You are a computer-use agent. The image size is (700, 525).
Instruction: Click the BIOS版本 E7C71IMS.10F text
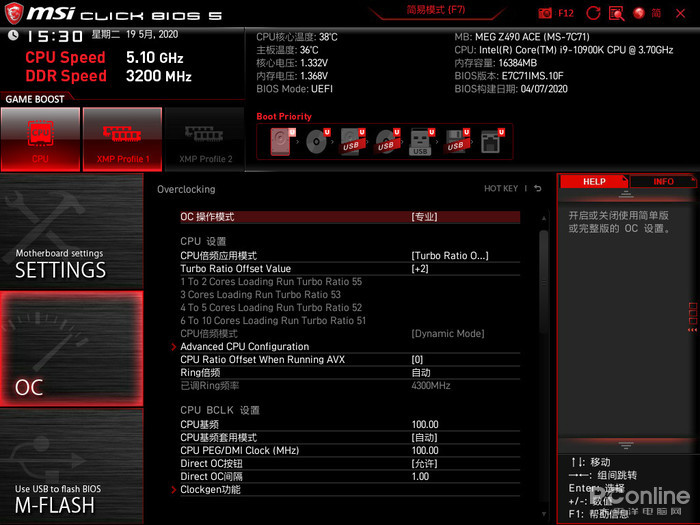click(x=509, y=76)
